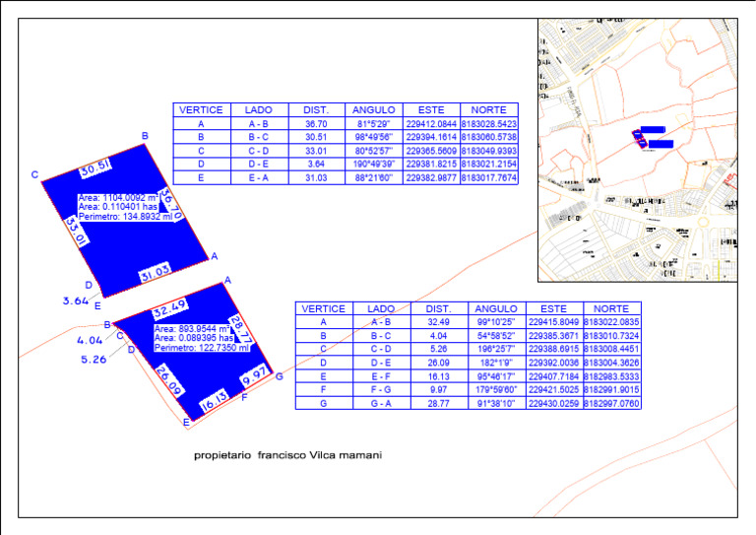Select the angle cell 196°25'7"
Viewport: 756px width, 535px height.
click(x=496, y=349)
